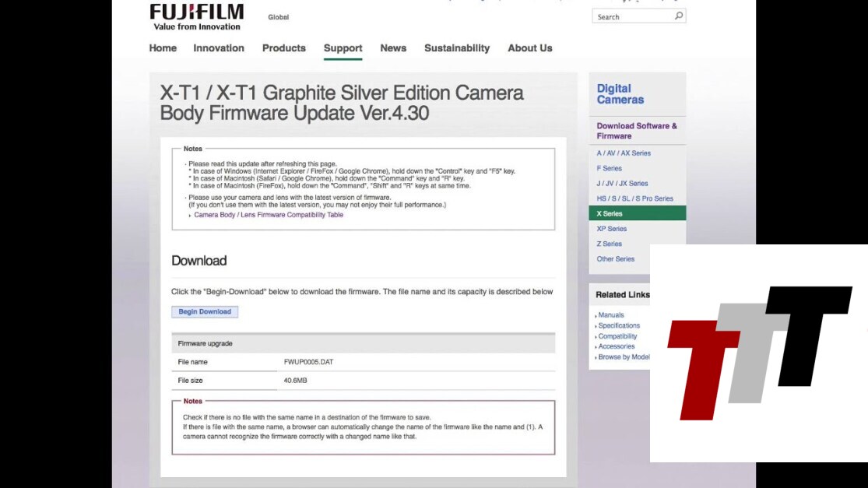Select the Support navigation tab
This screenshot has height=488, width=868.
coord(343,48)
